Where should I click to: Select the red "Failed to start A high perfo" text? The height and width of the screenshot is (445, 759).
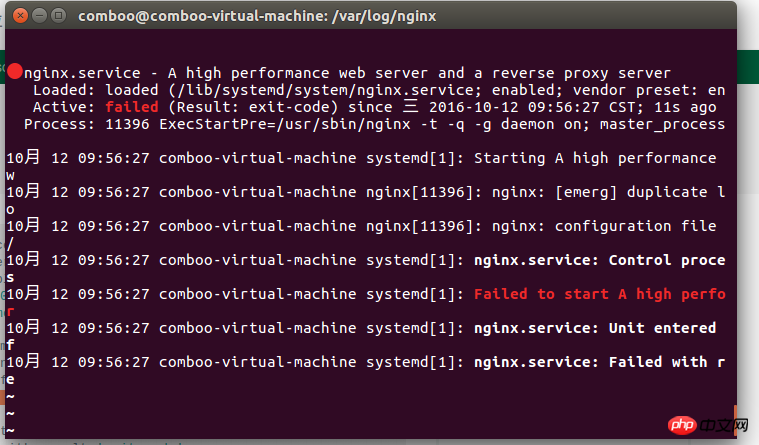pyautogui.click(x=599, y=294)
